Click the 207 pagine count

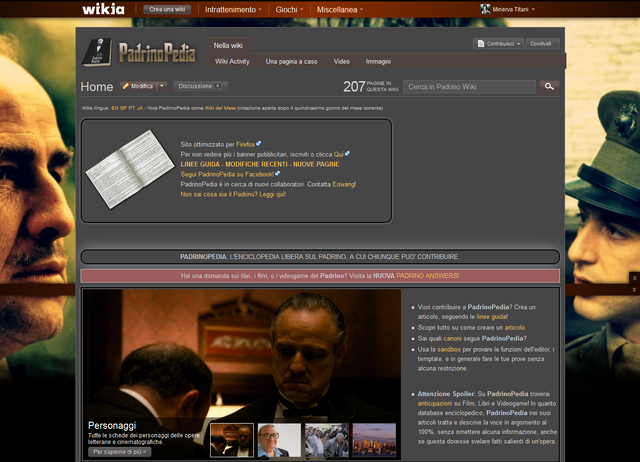coord(354,87)
